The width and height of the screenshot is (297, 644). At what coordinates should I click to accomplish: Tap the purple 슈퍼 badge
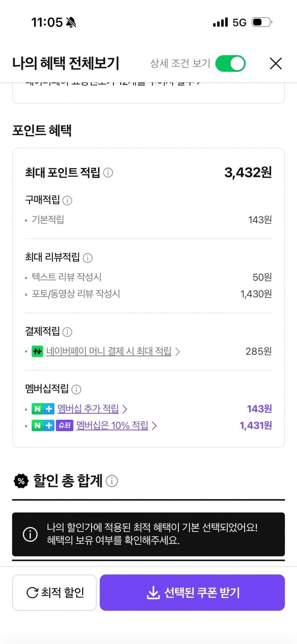pos(64,425)
